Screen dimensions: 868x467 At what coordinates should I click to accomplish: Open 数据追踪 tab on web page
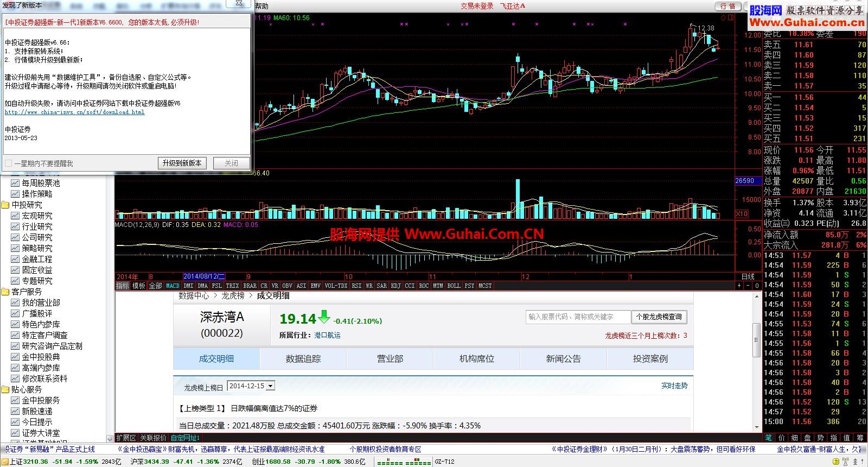303,359
